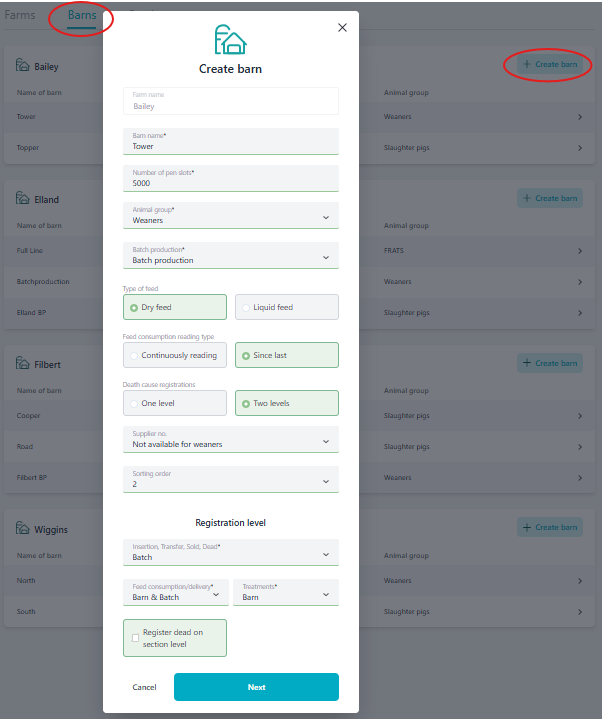Switch to the Barns tab
This screenshot has width=602, height=719.
[x=82, y=16]
